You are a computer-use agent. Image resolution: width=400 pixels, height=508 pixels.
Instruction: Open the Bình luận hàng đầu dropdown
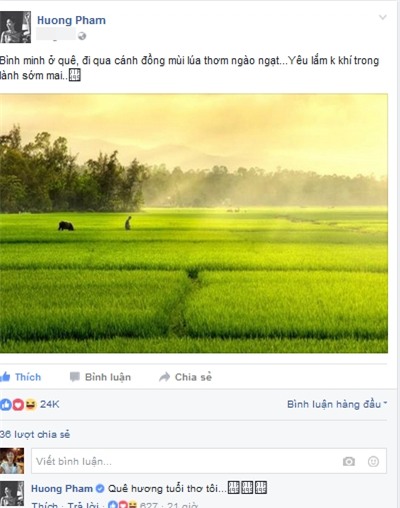pyautogui.click(x=337, y=404)
